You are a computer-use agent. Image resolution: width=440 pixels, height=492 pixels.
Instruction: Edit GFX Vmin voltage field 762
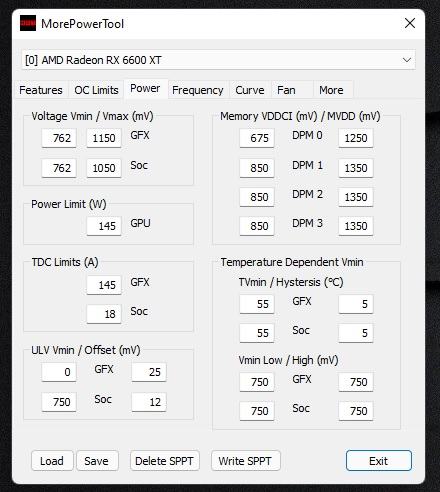point(59,138)
